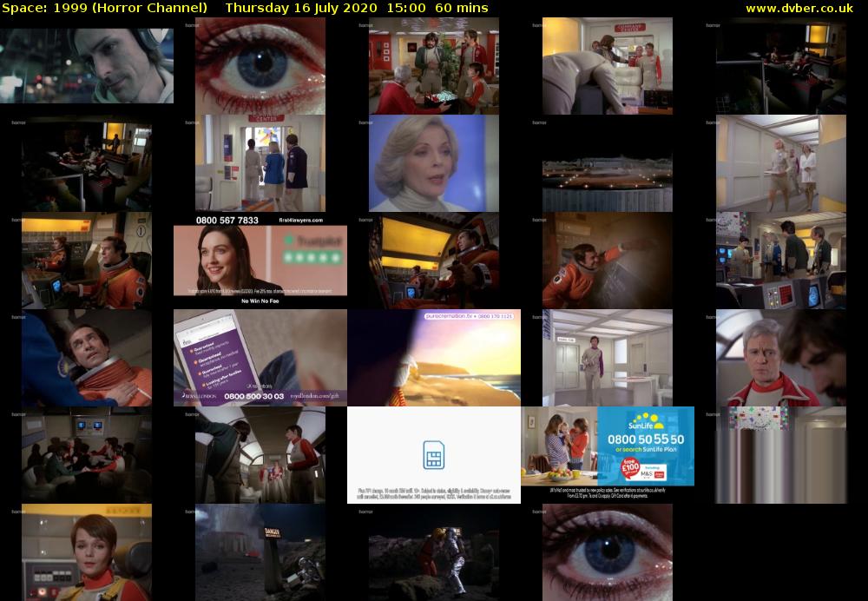This screenshot has height=601, width=868.
Task: Select the man with headphones thumbnail
Action: [x=86, y=66]
